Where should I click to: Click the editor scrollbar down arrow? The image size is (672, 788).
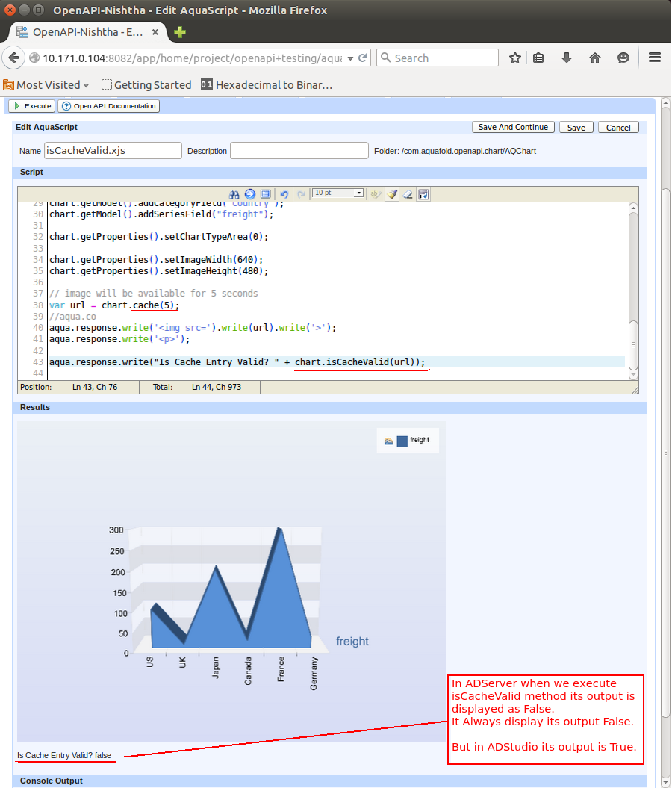pos(633,374)
